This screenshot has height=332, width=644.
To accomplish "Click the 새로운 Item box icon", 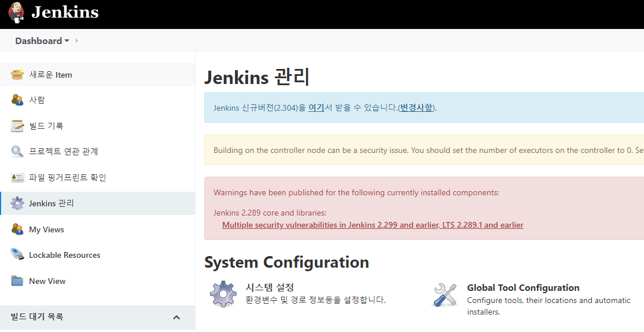I will click(x=17, y=75).
